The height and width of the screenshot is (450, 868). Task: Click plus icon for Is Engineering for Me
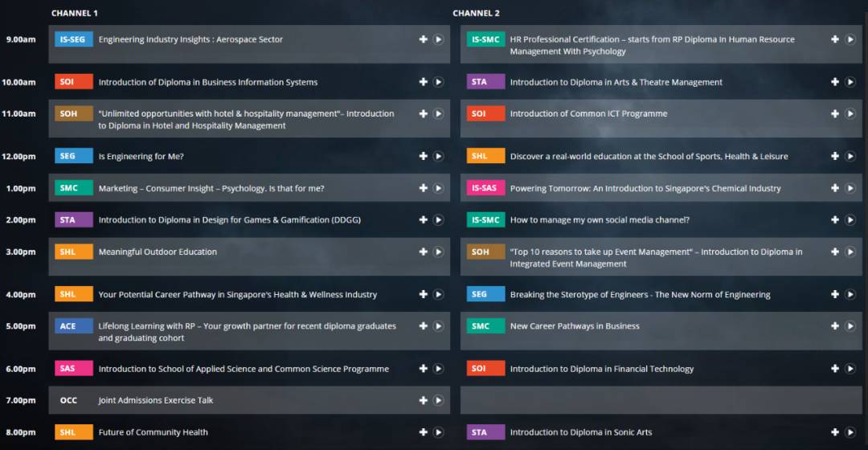point(424,157)
